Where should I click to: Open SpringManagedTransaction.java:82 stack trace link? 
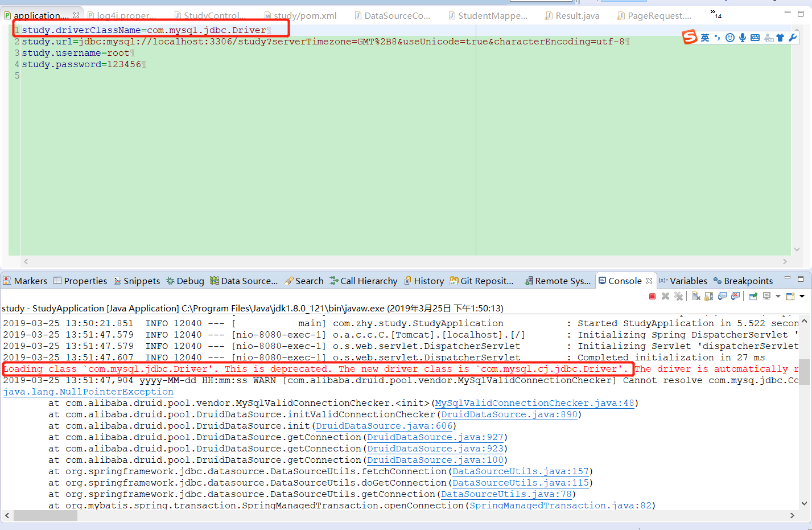click(560, 506)
